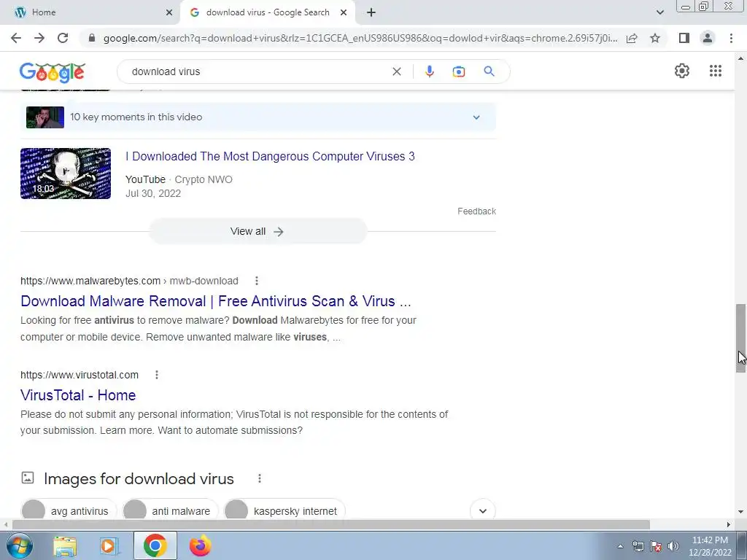
Task: Show hidden tray icons
Action: coord(620,546)
